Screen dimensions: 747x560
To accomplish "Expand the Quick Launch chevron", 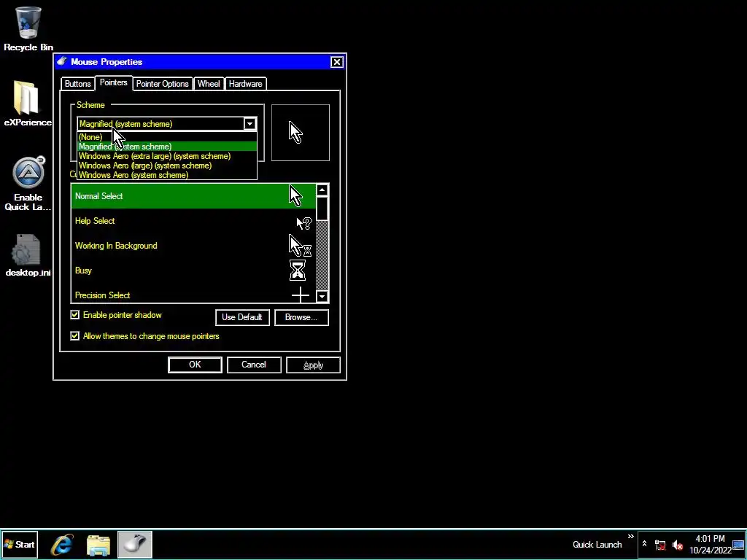I will [631, 537].
